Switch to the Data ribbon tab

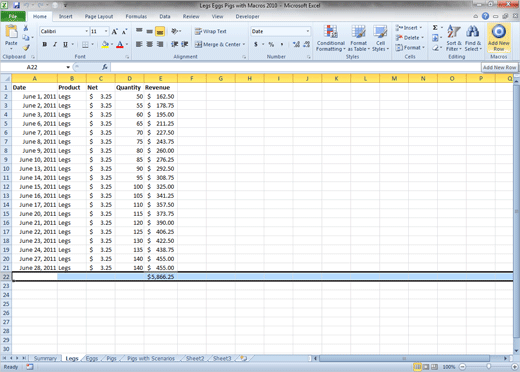[x=165, y=16]
